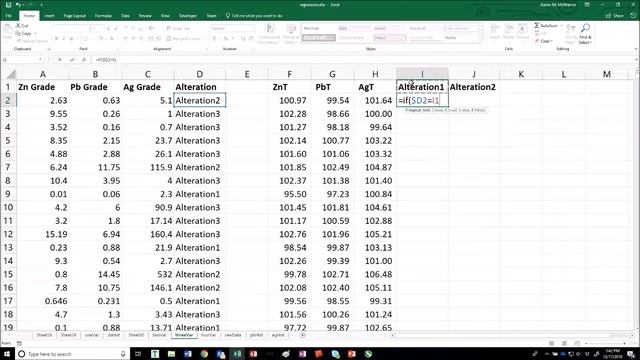Select the fourVar sheet tab
Screen dimensions: 640x360
pos(208,335)
